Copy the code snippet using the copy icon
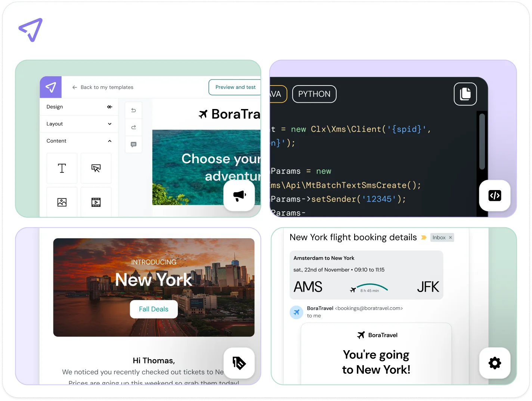This screenshot has height=401, width=532. coord(465,94)
